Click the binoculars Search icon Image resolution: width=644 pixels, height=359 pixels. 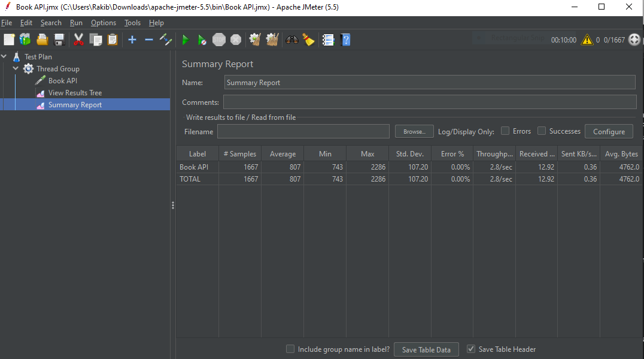[x=292, y=40]
